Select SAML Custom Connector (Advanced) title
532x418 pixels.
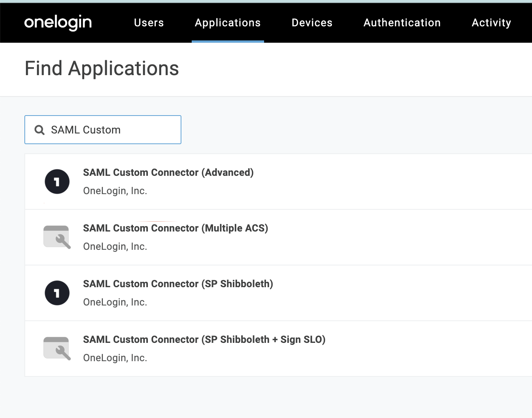(168, 172)
